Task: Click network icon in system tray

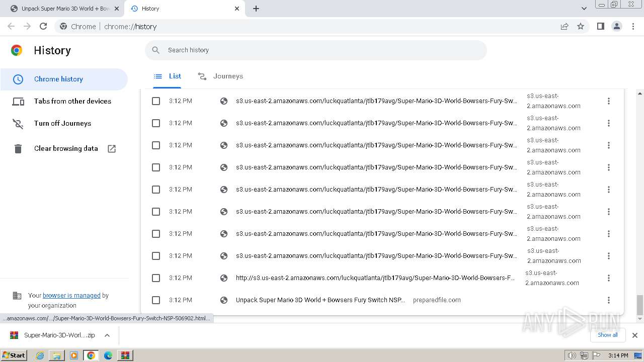Action: [584, 355]
